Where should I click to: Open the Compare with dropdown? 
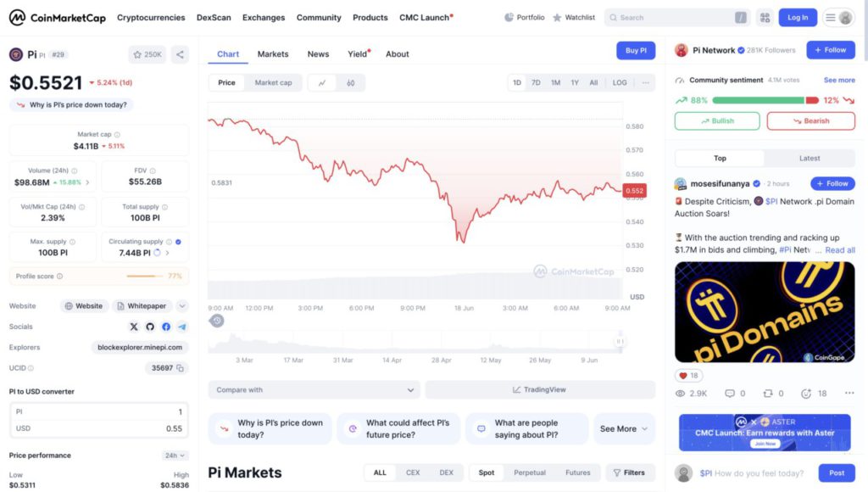pyautogui.click(x=314, y=390)
